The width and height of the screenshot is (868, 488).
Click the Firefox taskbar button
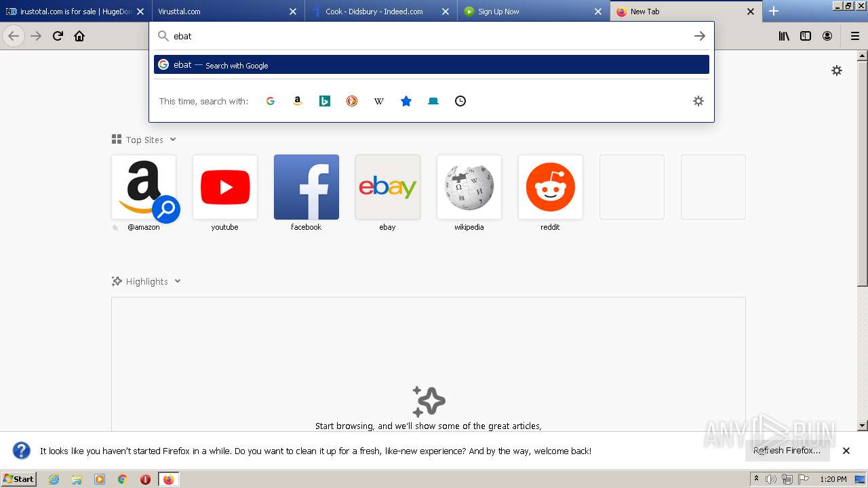(169, 479)
